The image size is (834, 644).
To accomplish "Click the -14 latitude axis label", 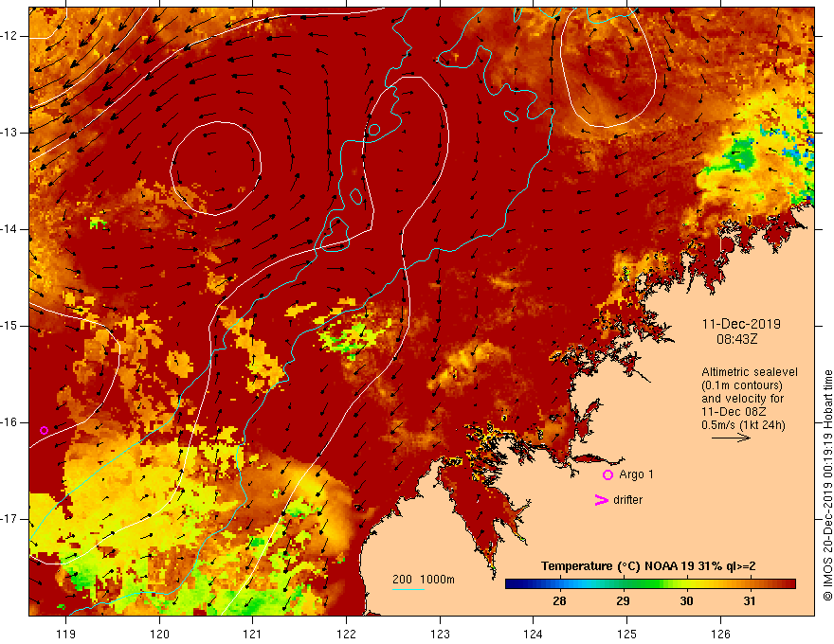I will coord(9,229).
